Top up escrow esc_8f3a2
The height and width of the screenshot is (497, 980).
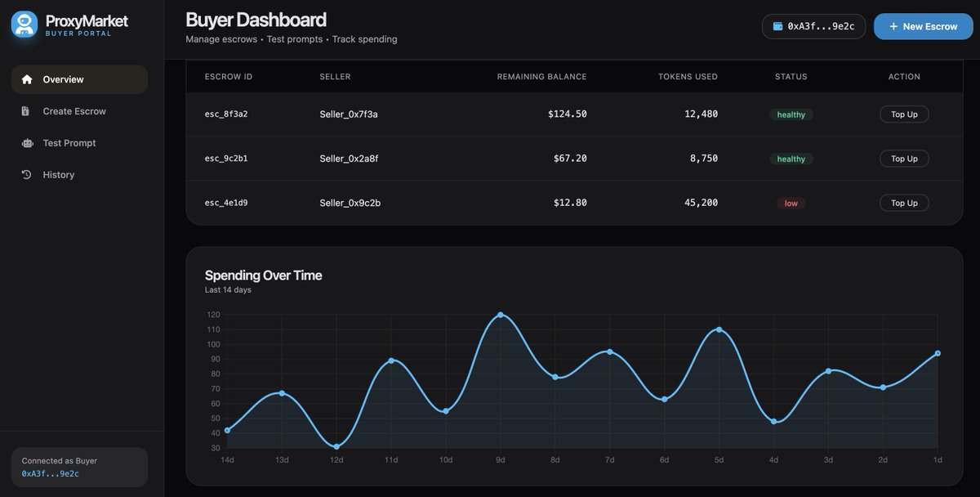click(904, 114)
